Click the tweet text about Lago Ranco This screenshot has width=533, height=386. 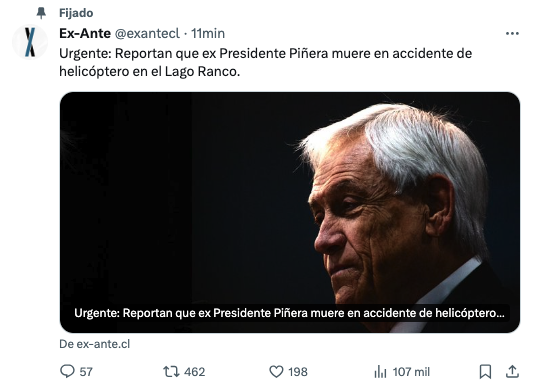click(265, 63)
